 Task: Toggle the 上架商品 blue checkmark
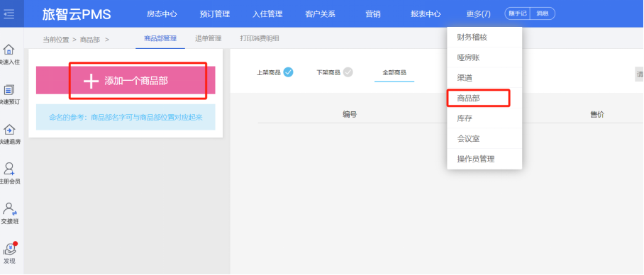click(x=289, y=73)
